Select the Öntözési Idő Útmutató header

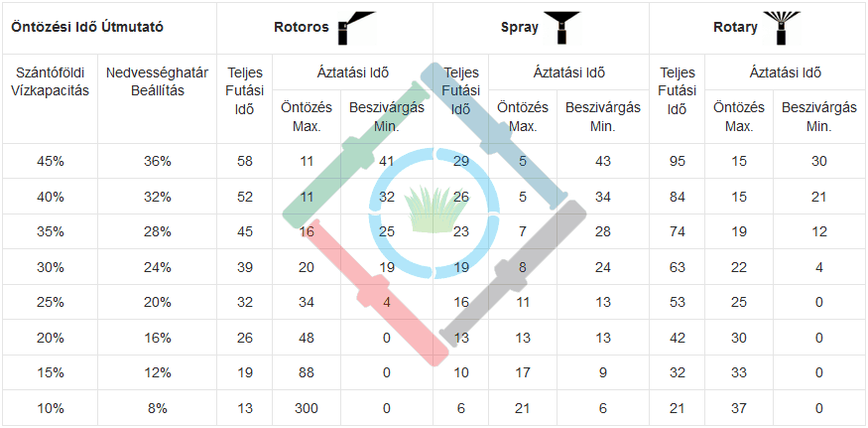(x=87, y=28)
